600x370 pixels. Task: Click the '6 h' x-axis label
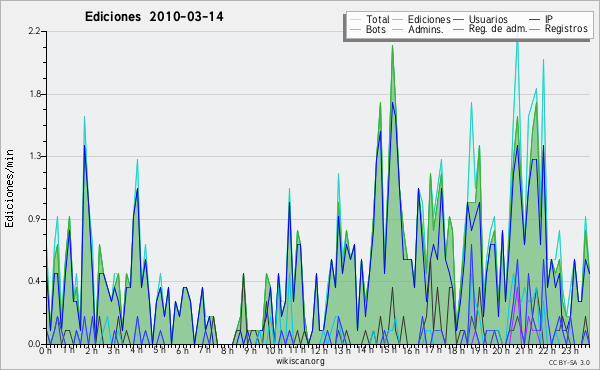tap(182, 351)
